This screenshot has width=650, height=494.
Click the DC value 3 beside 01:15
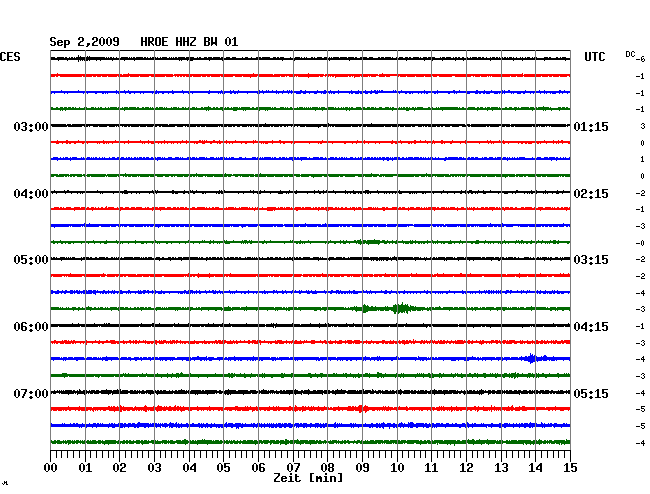643,126
